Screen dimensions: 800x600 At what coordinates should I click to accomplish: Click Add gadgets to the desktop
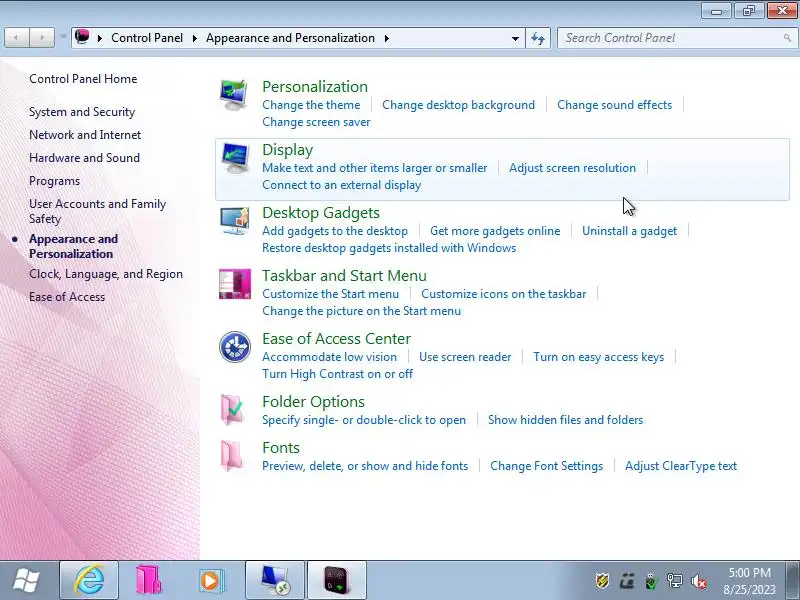coord(335,231)
